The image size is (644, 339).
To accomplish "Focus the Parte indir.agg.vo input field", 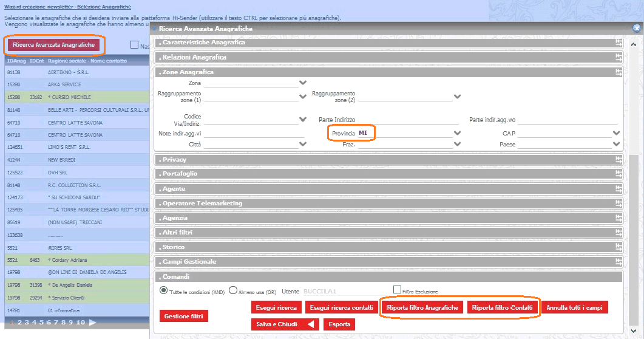I will pos(568,120).
